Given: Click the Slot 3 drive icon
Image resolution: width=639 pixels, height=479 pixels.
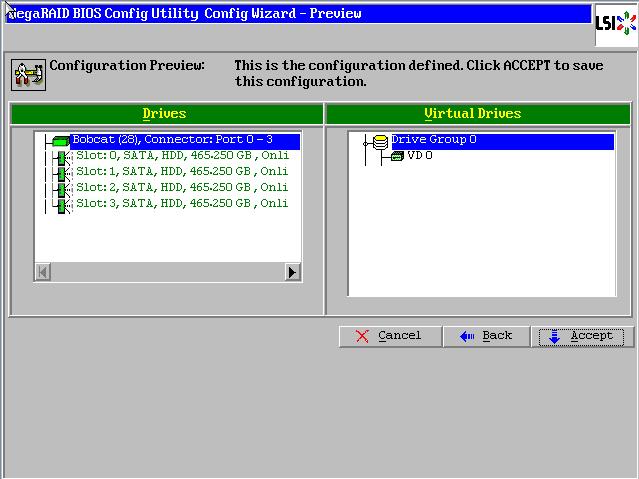Looking at the screenshot, I should click(x=63, y=205).
